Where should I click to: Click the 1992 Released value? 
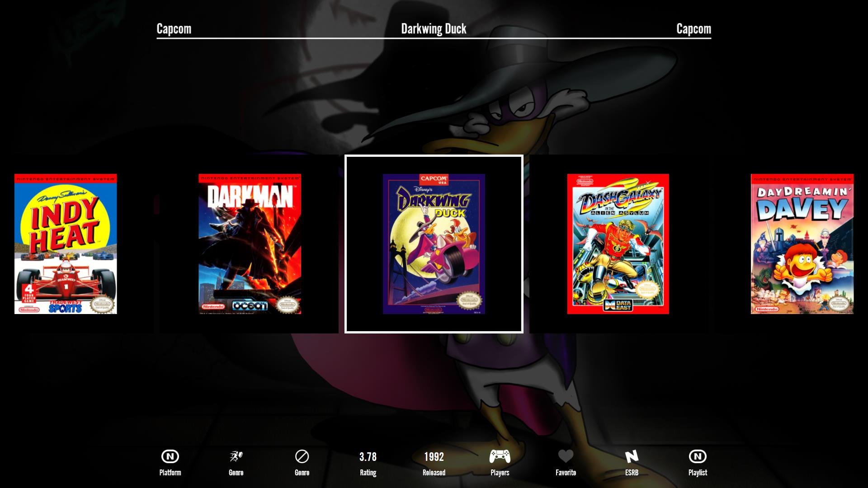pyautogui.click(x=434, y=457)
